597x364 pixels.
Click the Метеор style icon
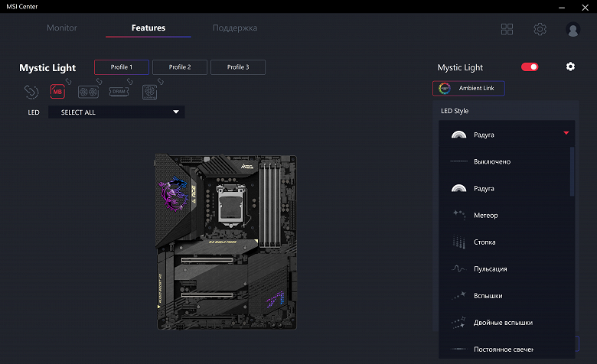(458, 215)
